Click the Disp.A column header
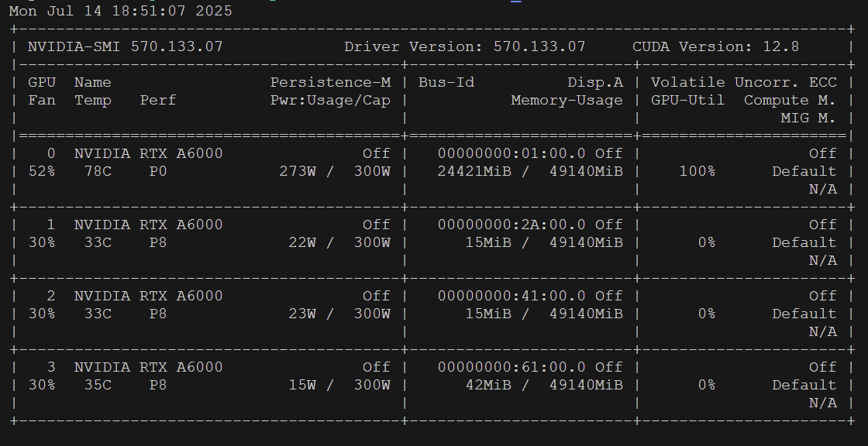 (595, 82)
